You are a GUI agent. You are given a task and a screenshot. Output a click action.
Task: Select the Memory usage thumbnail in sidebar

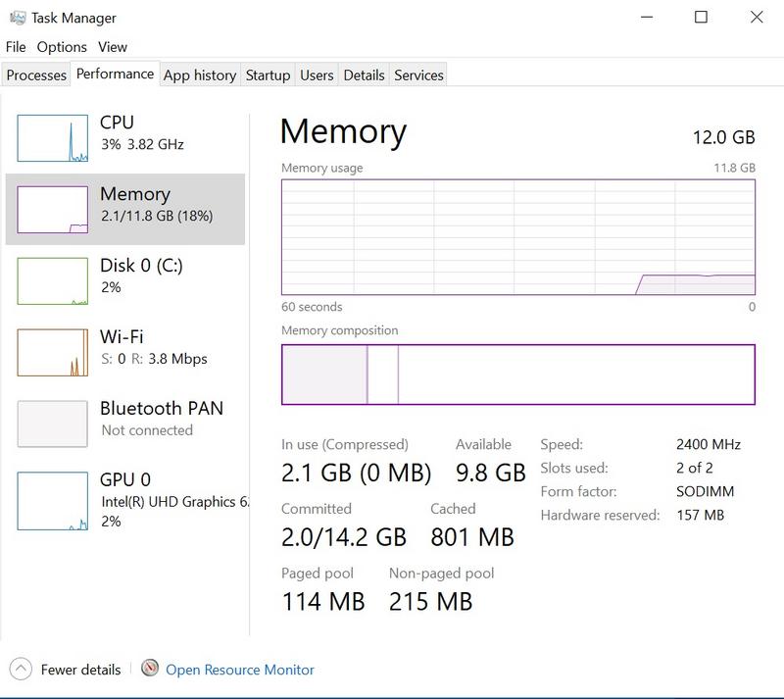point(52,209)
